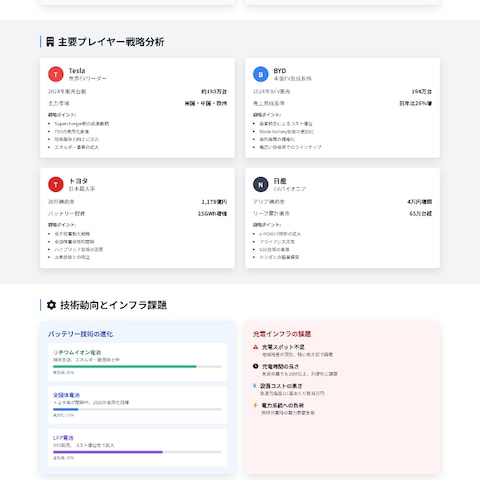Click Nissan's 63万台超 value
Viewport: 480px width, 480px height.
[421, 213]
